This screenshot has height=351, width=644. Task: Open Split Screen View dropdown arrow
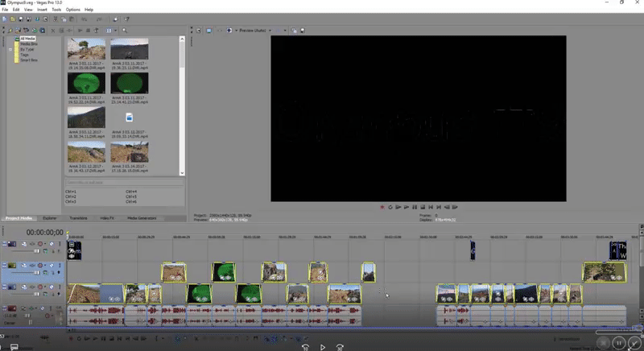(236, 31)
